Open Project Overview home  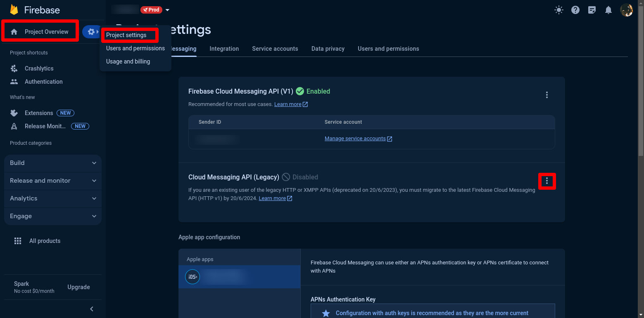click(x=40, y=32)
